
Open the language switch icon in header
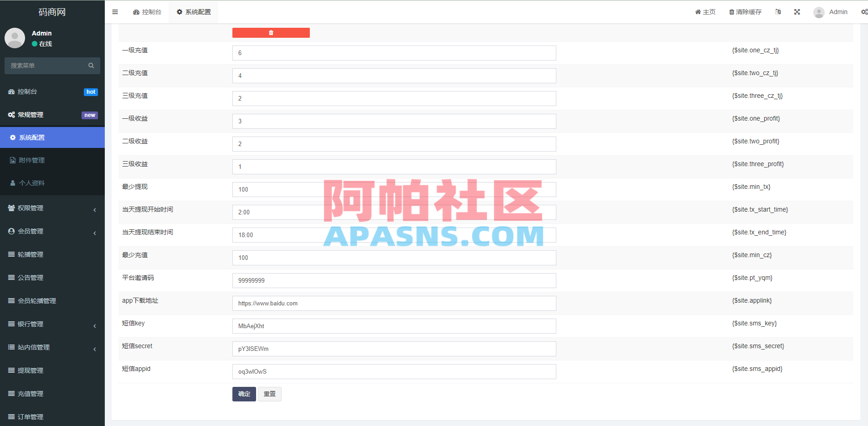coord(778,12)
